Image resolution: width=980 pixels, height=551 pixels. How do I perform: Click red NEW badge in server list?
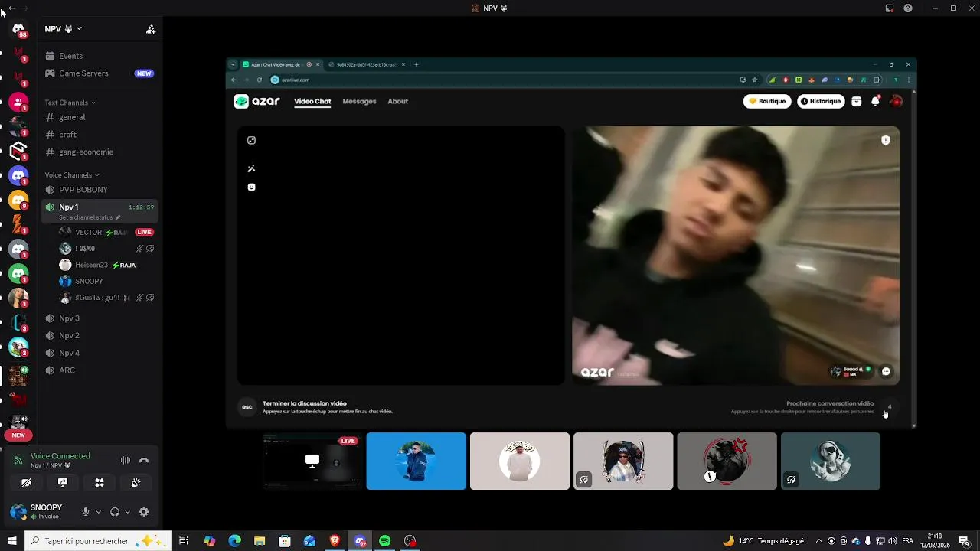(18, 435)
